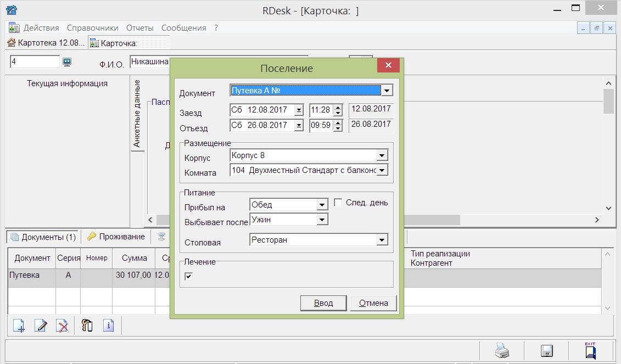
Task: Open the Столовая dropdown
Action: (x=382, y=240)
